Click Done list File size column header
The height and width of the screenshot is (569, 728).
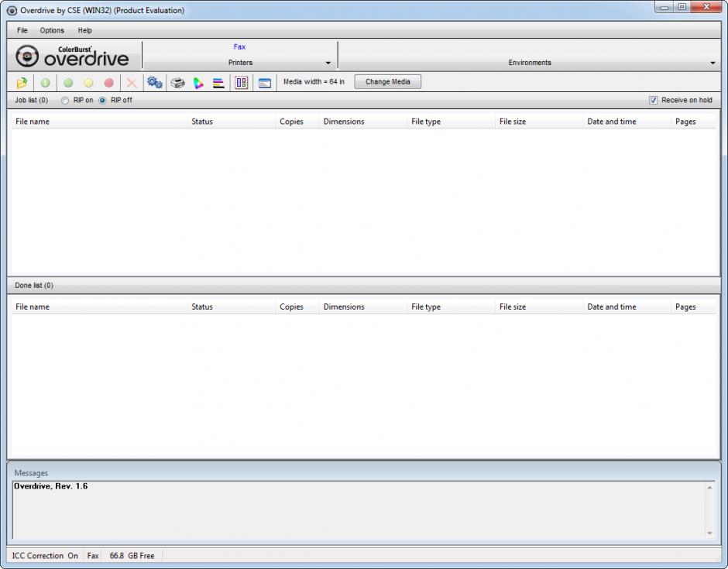[539, 307]
